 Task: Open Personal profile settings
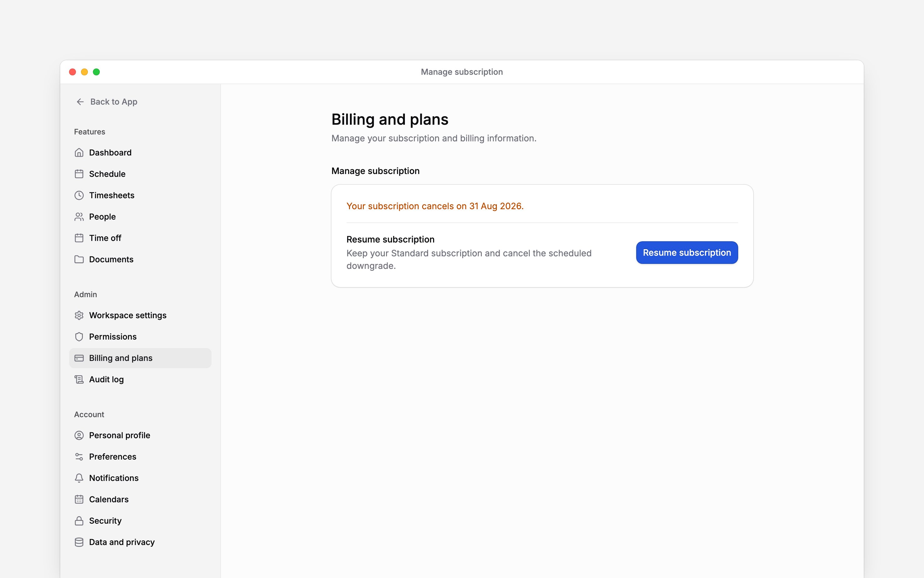(140, 435)
